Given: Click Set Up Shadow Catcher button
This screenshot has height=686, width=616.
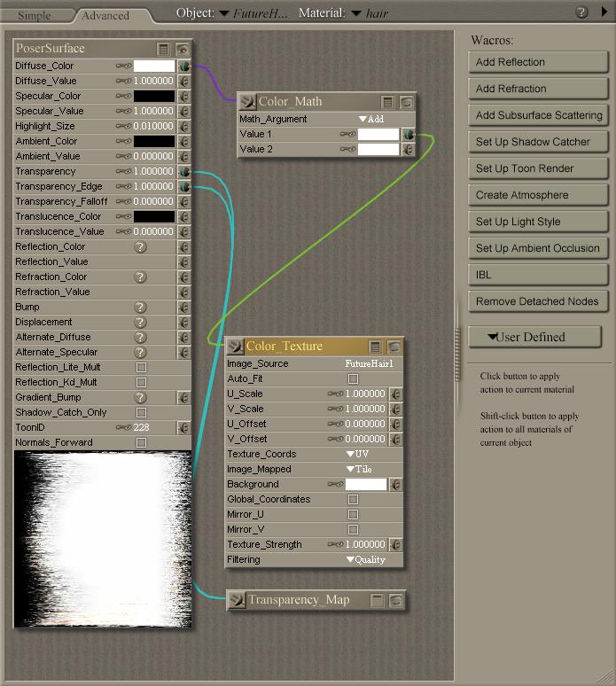Looking at the screenshot, I should [538, 142].
